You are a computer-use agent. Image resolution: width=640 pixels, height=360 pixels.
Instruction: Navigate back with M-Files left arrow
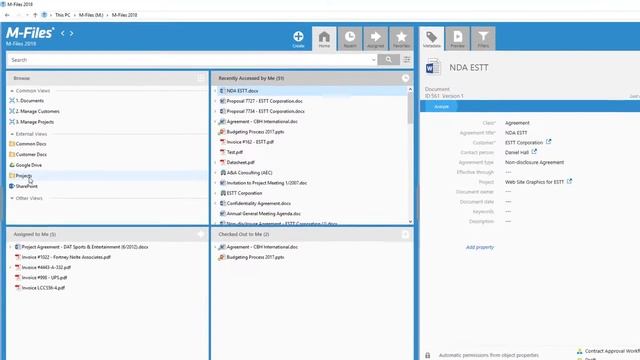(62, 33)
